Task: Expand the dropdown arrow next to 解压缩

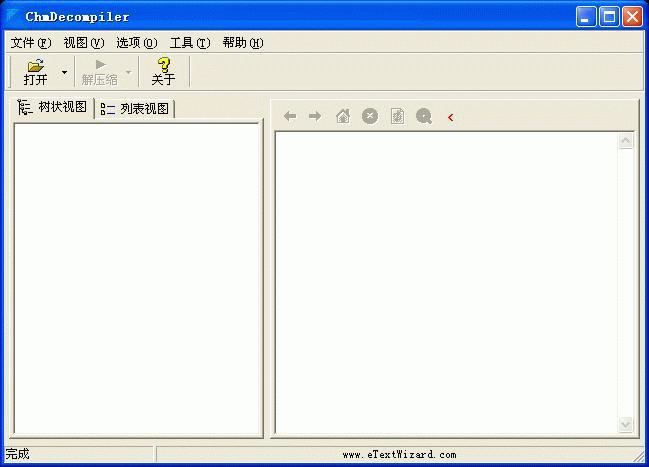Action: 128,72
